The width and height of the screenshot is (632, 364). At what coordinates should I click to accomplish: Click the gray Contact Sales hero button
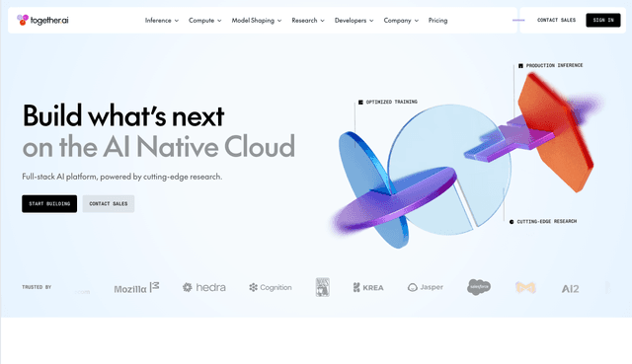(x=109, y=204)
